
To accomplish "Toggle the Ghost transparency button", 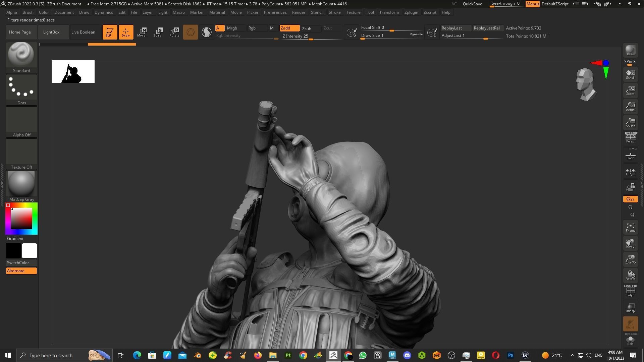I will 630,324.
